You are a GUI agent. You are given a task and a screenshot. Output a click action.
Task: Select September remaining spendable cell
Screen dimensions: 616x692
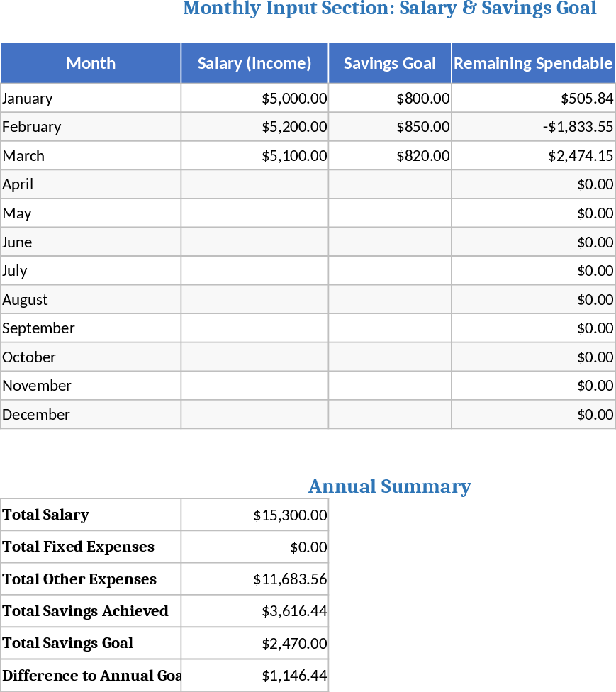click(532, 328)
